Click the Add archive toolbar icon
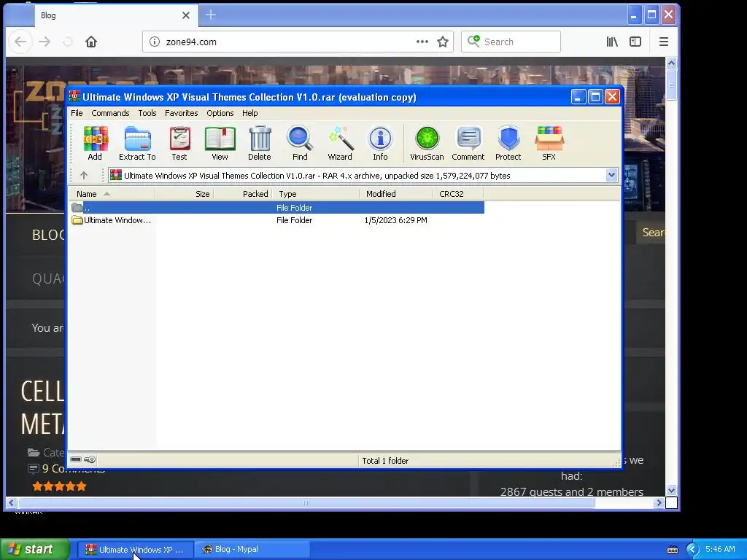The height and width of the screenshot is (560, 747). pyautogui.click(x=95, y=143)
